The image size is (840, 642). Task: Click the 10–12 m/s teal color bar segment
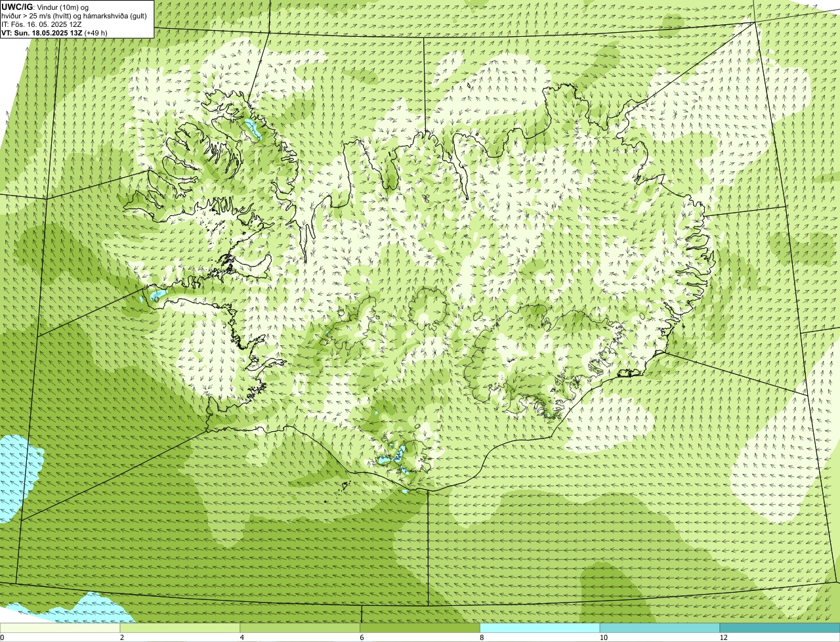(660, 628)
